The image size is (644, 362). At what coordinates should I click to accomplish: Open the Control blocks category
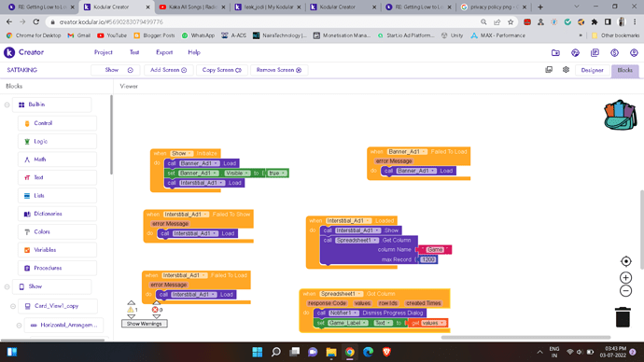click(57, 123)
